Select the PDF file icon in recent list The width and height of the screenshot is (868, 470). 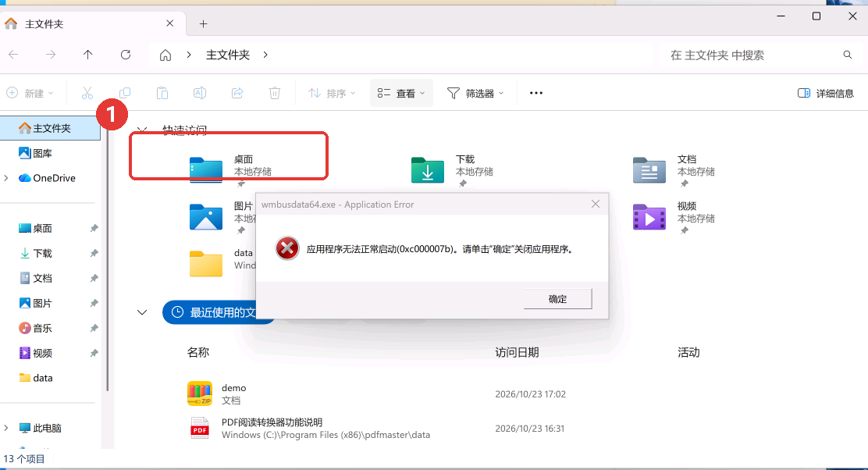tap(200, 428)
